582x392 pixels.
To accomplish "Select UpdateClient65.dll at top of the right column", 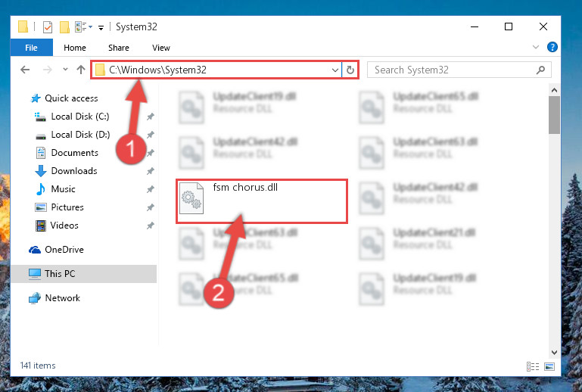I will pos(435,97).
